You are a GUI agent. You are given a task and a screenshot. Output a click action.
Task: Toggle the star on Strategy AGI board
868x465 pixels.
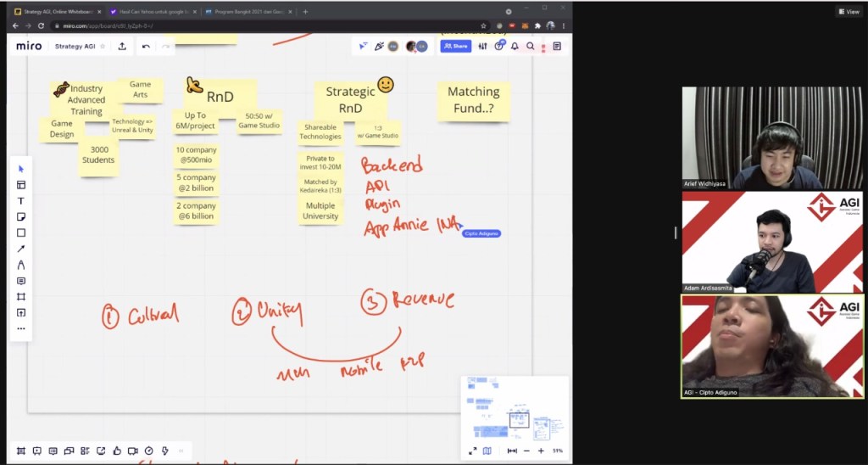tap(103, 46)
